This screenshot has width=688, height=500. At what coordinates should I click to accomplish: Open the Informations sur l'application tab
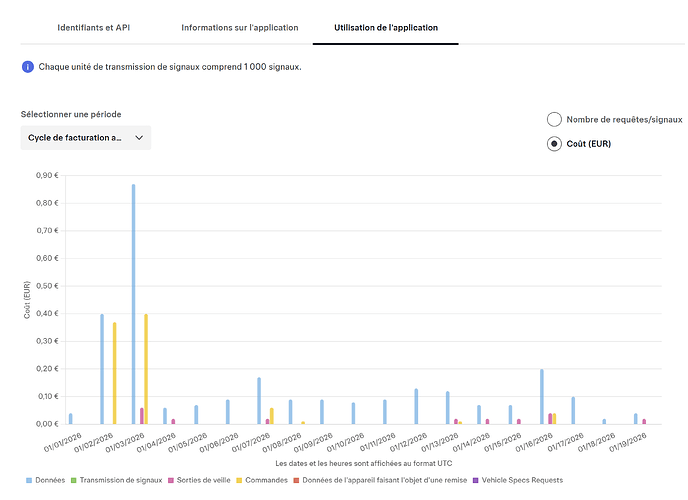(x=240, y=27)
